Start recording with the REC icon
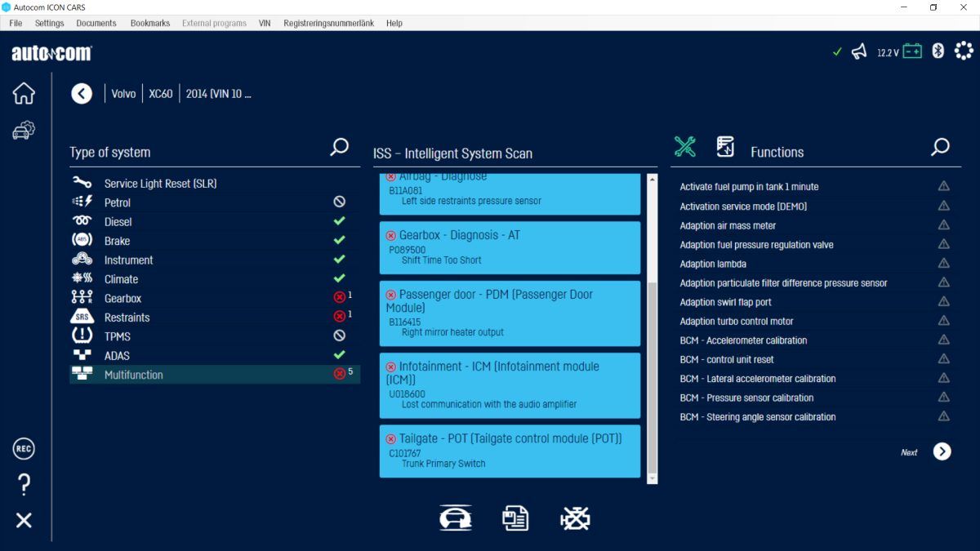The height and width of the screenshot is (551, 980). tap(24, 449)
